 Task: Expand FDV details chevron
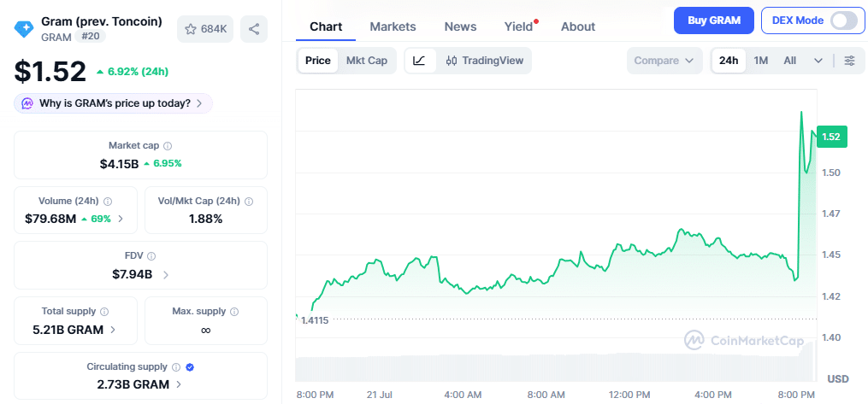click(166, 274)
